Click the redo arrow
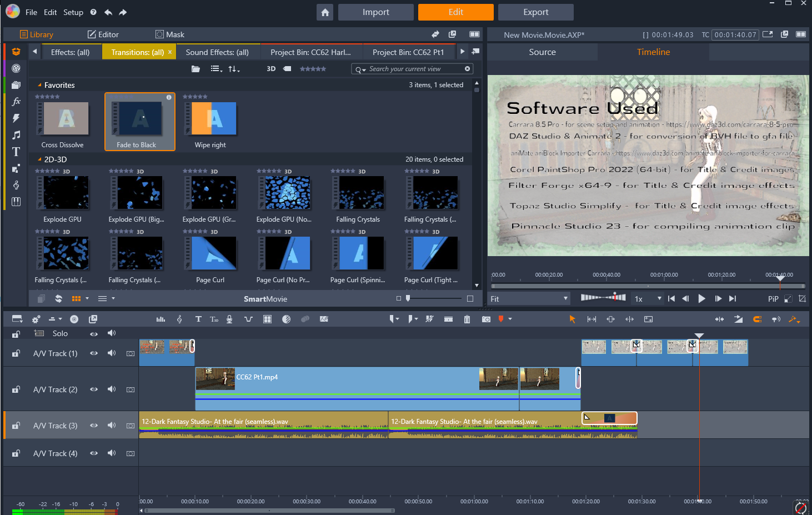Screen dimensions: 812x515 [x=123, y=12]
